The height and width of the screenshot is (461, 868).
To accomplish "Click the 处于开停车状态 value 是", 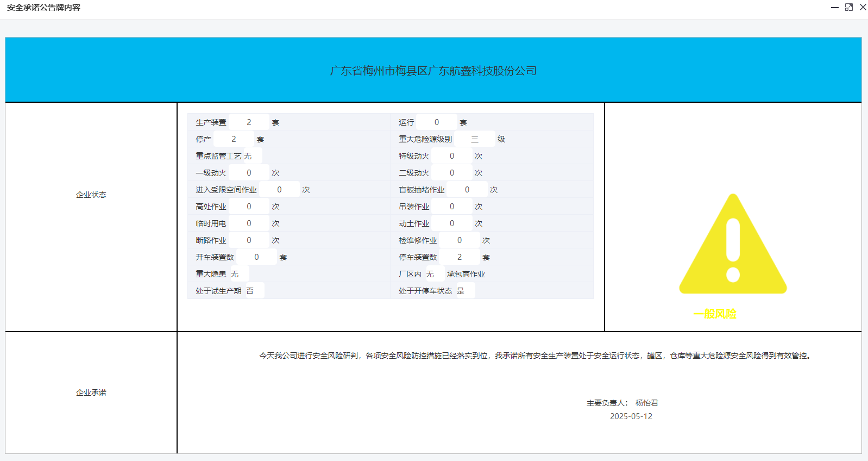I will (x=465, y=291).
